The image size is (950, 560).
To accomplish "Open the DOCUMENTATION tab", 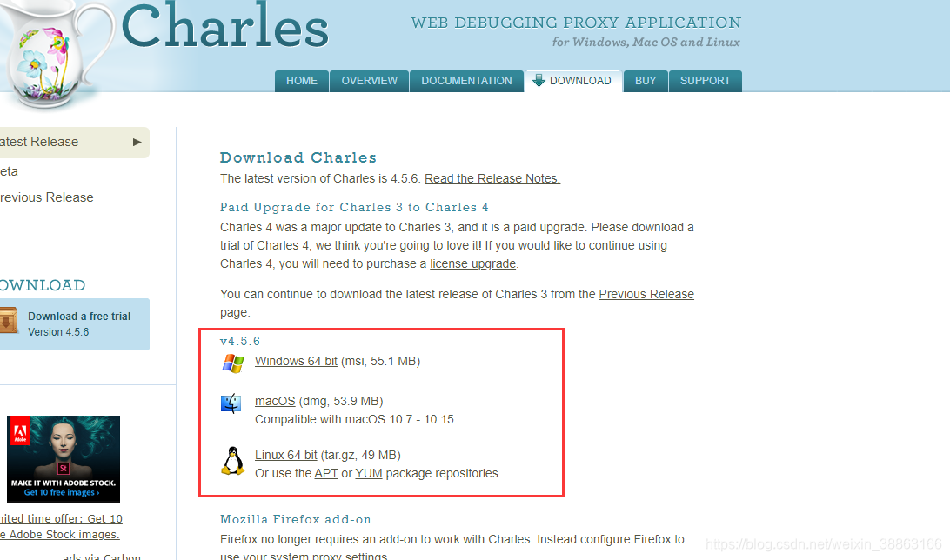I will pyautogui.click(x=466, y=81).
